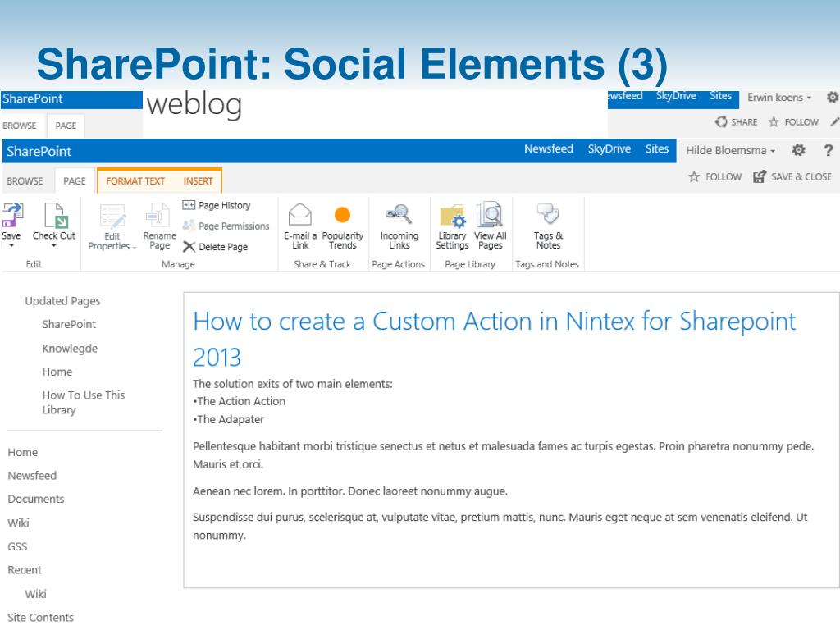
Task: Click the help question mark icon
Action: (829, 150)
